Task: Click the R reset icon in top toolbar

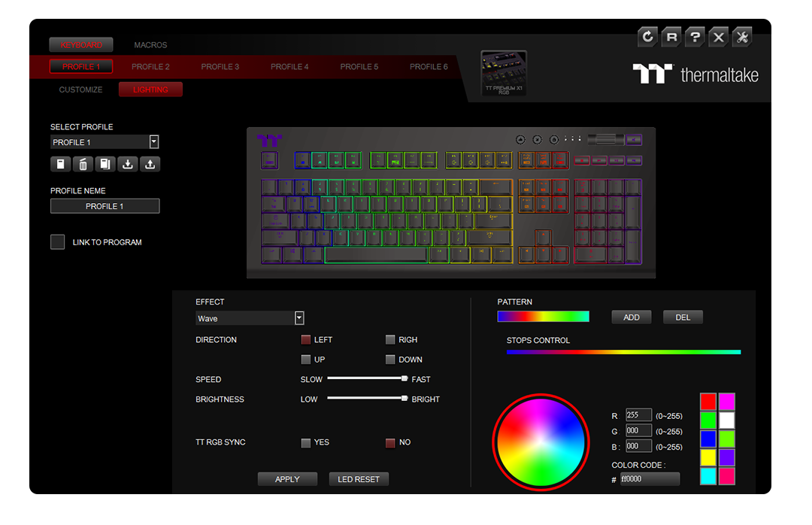Action: (671, 37)
